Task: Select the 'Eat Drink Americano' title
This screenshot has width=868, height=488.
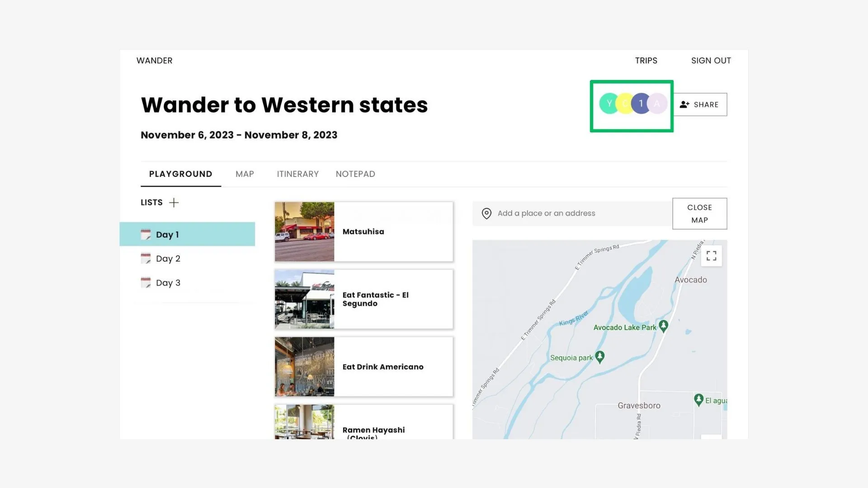Action: (x=383, y=367)
